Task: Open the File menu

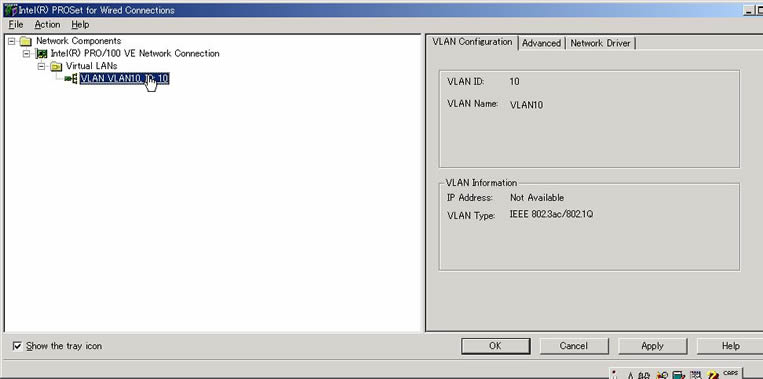Action: [x=16, y=24]
